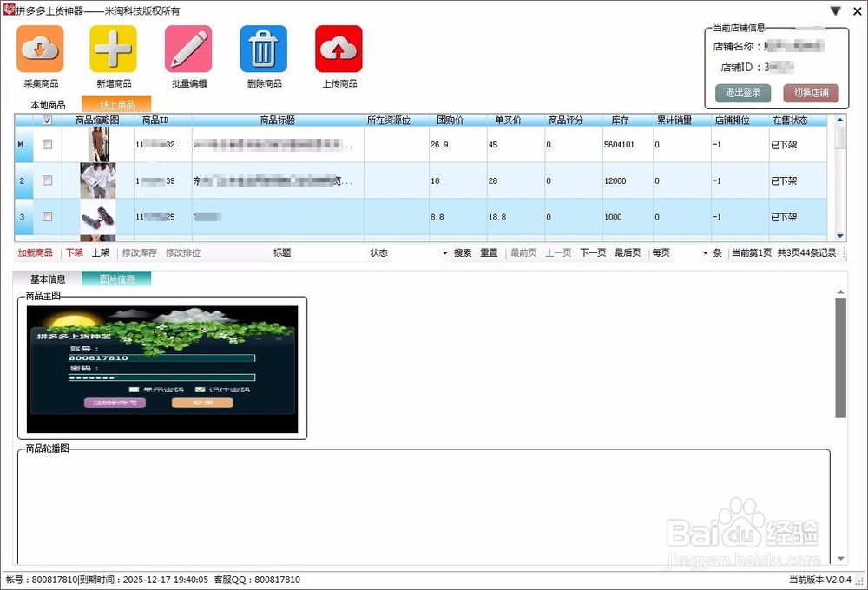This screenshot has height=590, width=868.
Task: Click the 搜索 button
Action: point(463,253)
